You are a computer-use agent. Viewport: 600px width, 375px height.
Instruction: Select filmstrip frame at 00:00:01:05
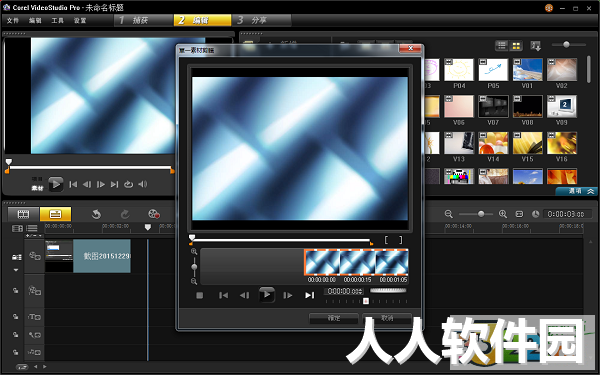click(392, 262)
